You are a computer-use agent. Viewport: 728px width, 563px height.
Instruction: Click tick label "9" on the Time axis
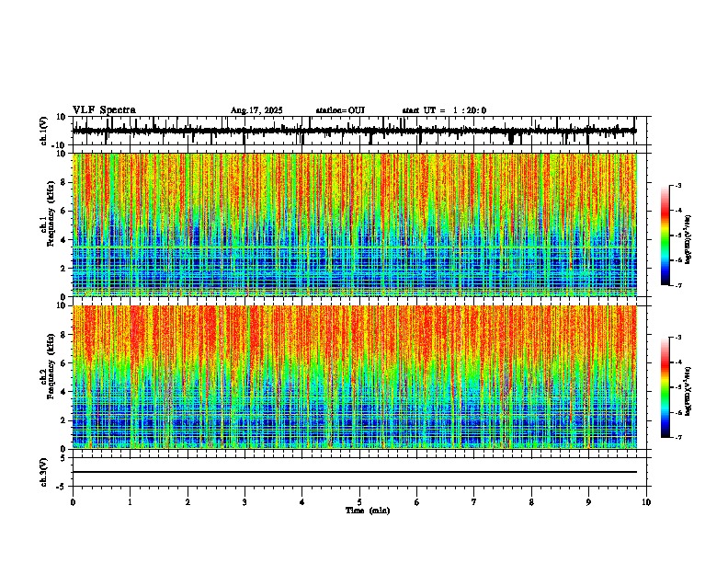(588, 502)
